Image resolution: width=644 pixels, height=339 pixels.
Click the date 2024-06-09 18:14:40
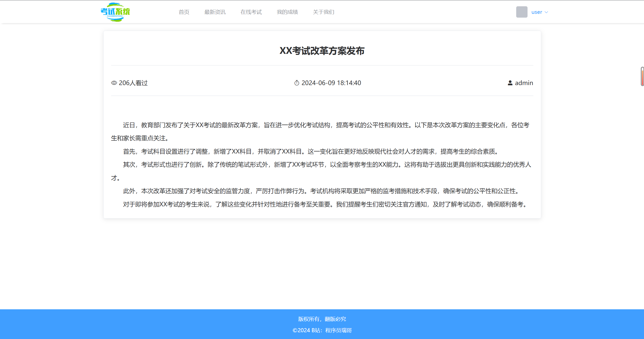click(331, 83)
